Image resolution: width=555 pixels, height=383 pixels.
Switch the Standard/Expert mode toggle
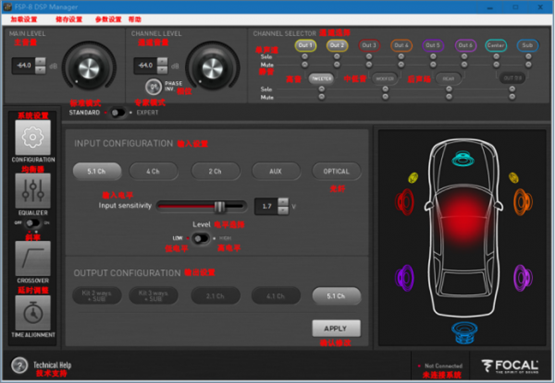[x=118, y=113]
